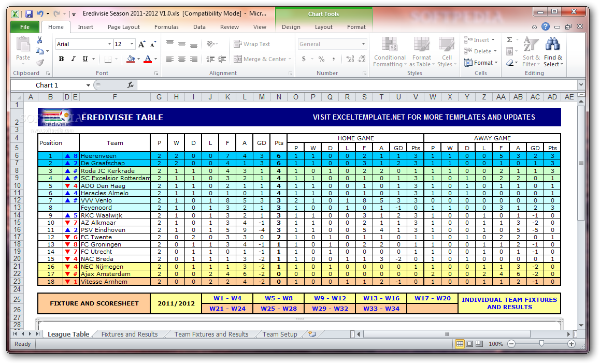
Task: Click the Cut scissors icon
Action: point(39,40)
